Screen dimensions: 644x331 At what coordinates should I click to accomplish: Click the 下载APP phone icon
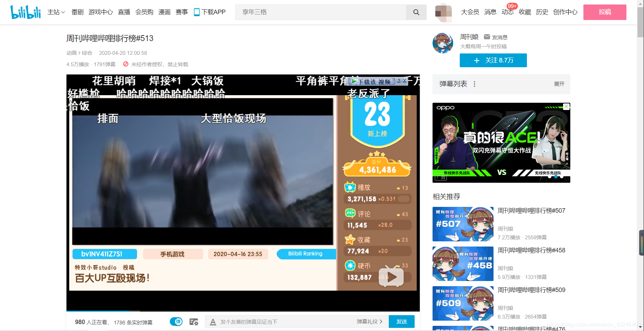[197, 12]
